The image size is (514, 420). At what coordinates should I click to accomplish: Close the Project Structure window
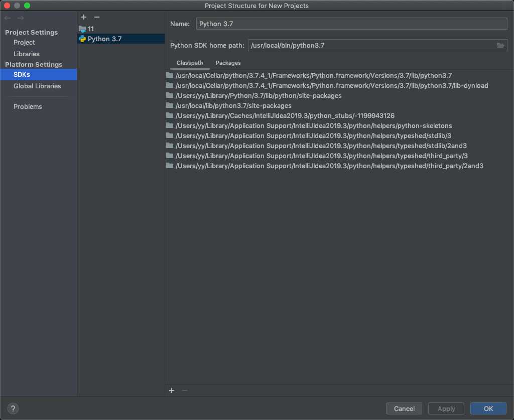[x=7, y=6]
